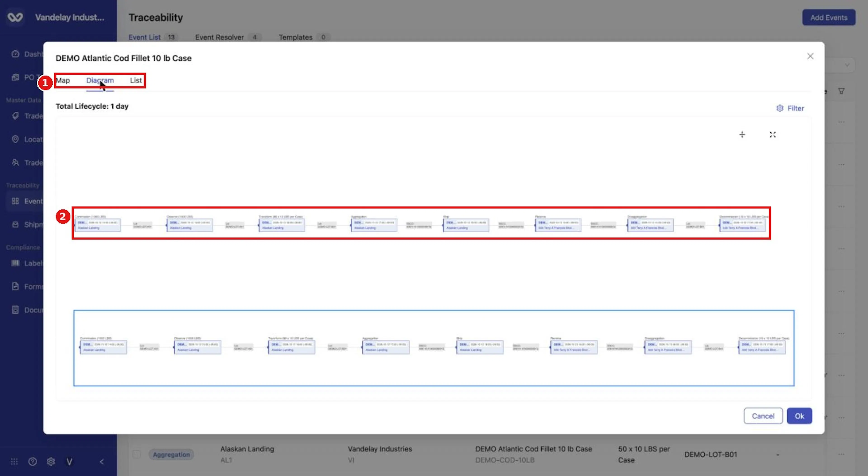
Task: Switch to the Map tab
Action: tap(63, 80)
